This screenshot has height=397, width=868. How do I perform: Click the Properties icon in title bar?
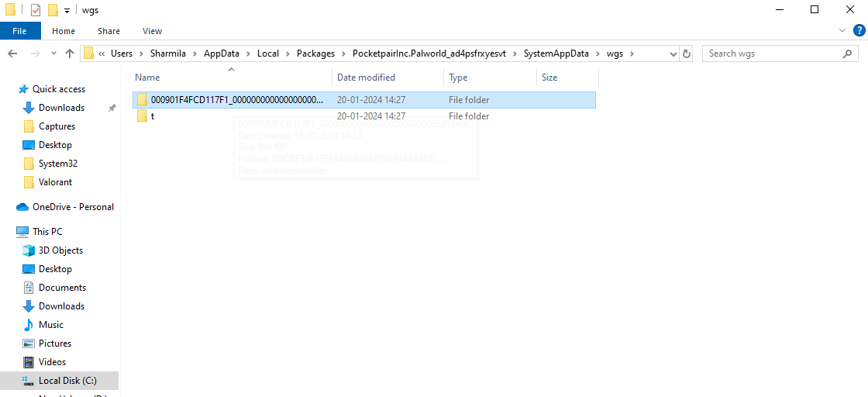click(x=36, y=10)
